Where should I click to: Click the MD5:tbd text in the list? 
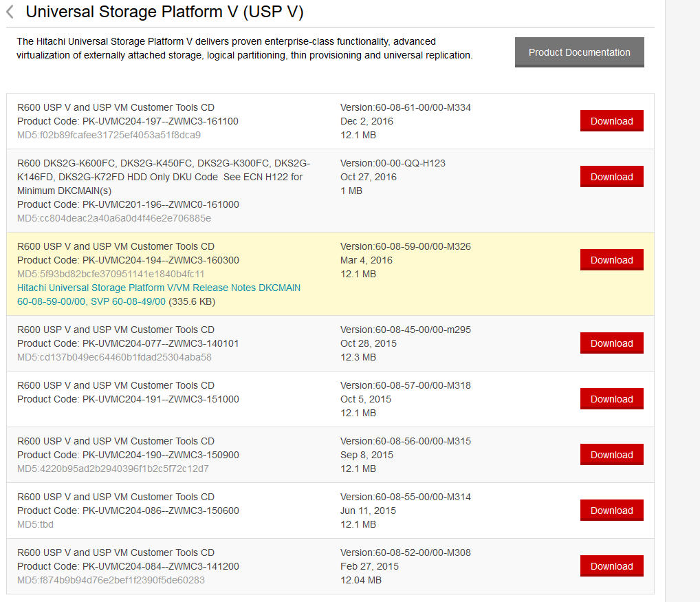click(x=35, y=524)
